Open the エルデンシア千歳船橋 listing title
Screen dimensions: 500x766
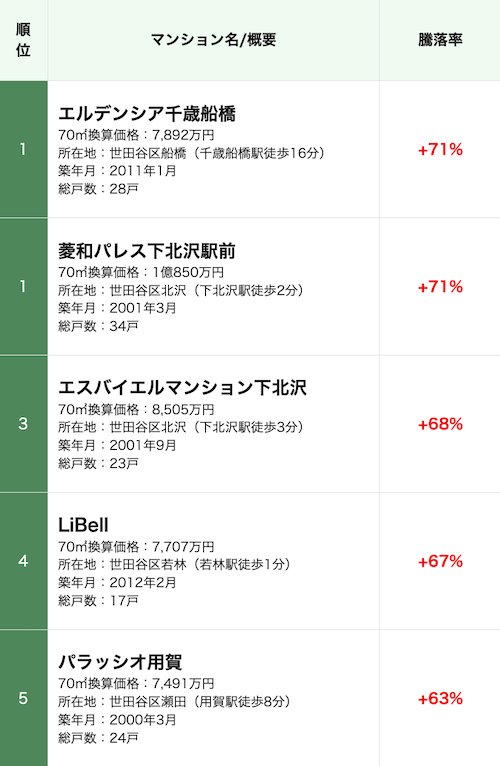(147, 114)
